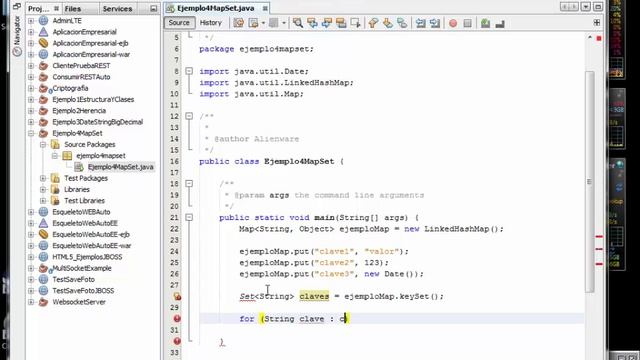Select the Ejemplo4MapSet.java editor tab
Viewport: 640px width, 360px height.
[x=215, y=8]
